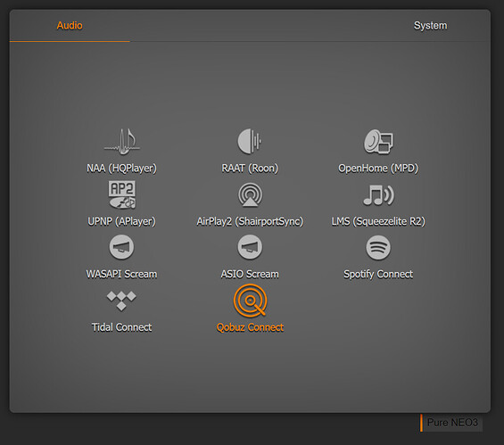Choose the Tidal Connect diamond icon
This screenshot has height=445, width=504.
121,301
